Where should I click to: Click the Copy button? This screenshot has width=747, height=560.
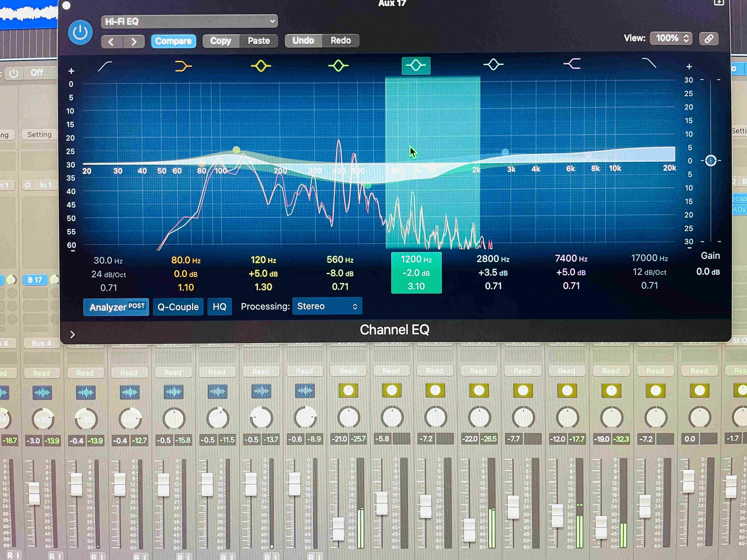point(221,41)
